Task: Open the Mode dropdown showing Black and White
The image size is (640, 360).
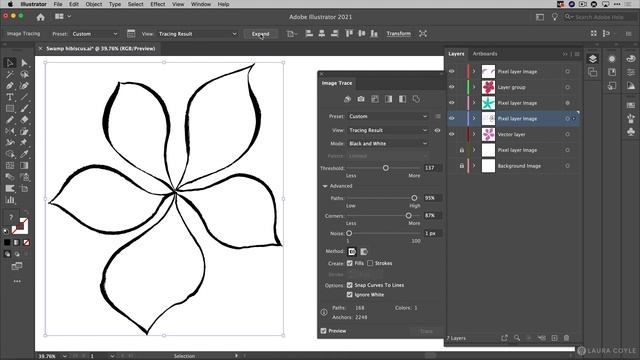Action: pos(388,144)
